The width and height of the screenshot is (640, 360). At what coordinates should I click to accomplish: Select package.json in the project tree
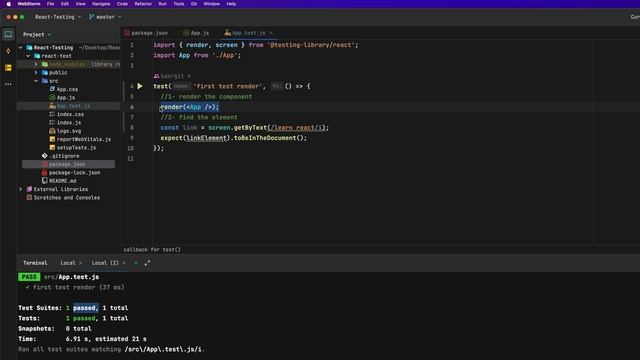(x=67, y=164)
